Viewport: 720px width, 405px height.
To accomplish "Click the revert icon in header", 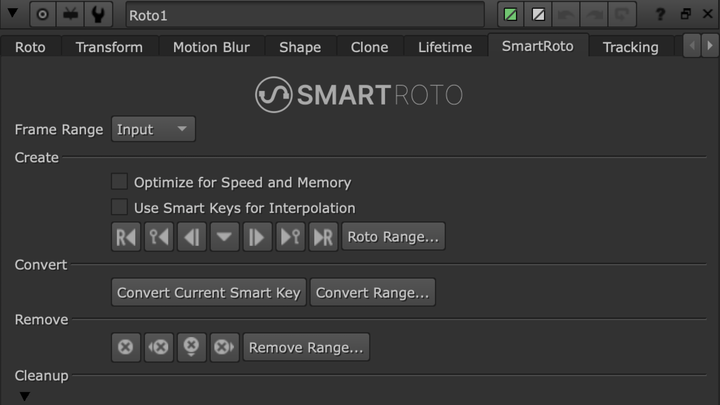I will (622, 15).
